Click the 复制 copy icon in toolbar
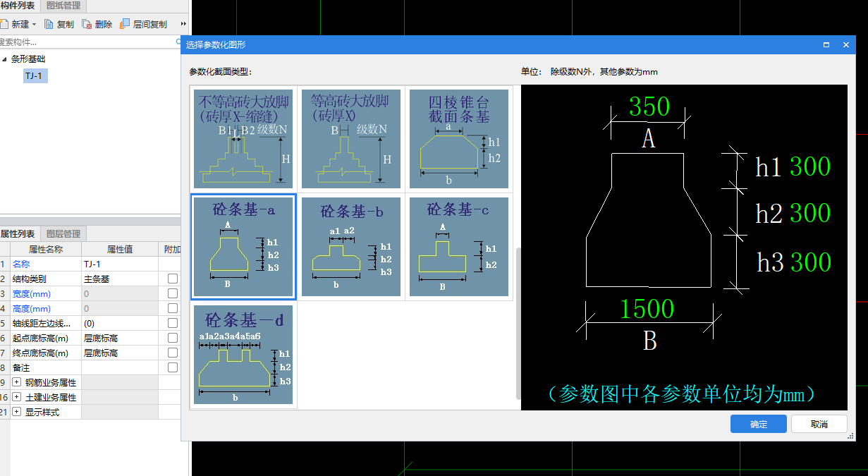Screen dimensions: 868x476 [49, 24]
